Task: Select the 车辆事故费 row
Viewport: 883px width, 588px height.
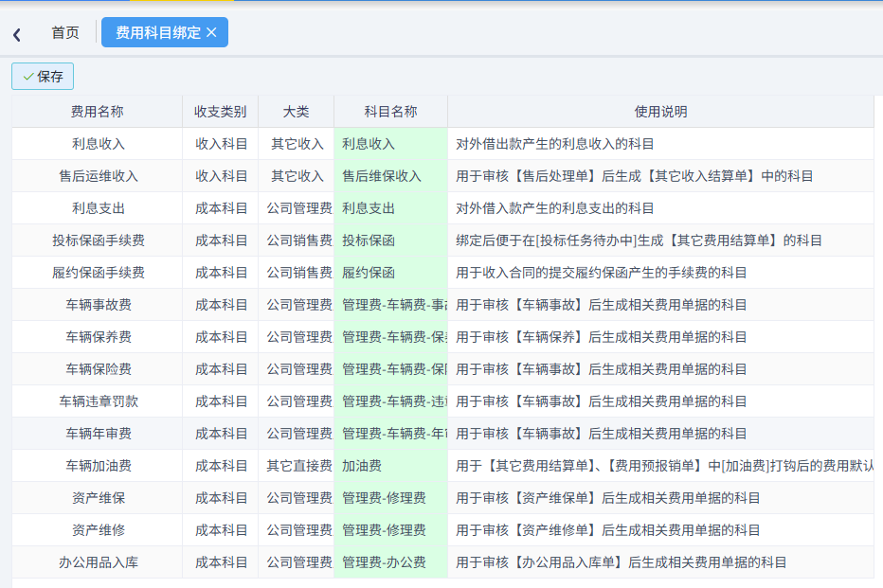Action: tap(96, 304)
